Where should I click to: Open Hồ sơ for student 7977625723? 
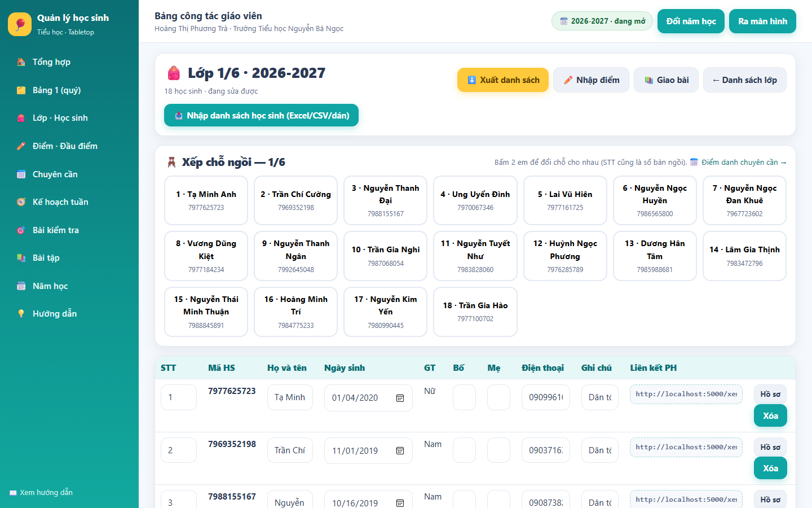770,394
